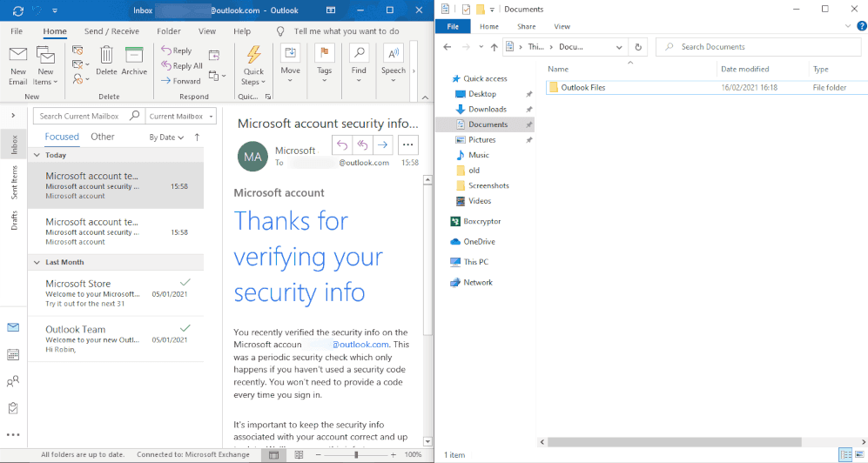Screen dimensions: 868x463
Task: Click the Outlook zoom slider handle
Action: click(356, 454)
